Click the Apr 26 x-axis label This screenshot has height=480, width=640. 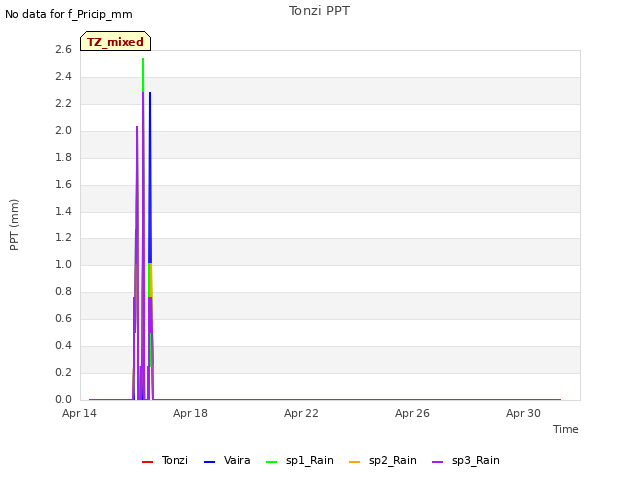(x=412, y=413)
